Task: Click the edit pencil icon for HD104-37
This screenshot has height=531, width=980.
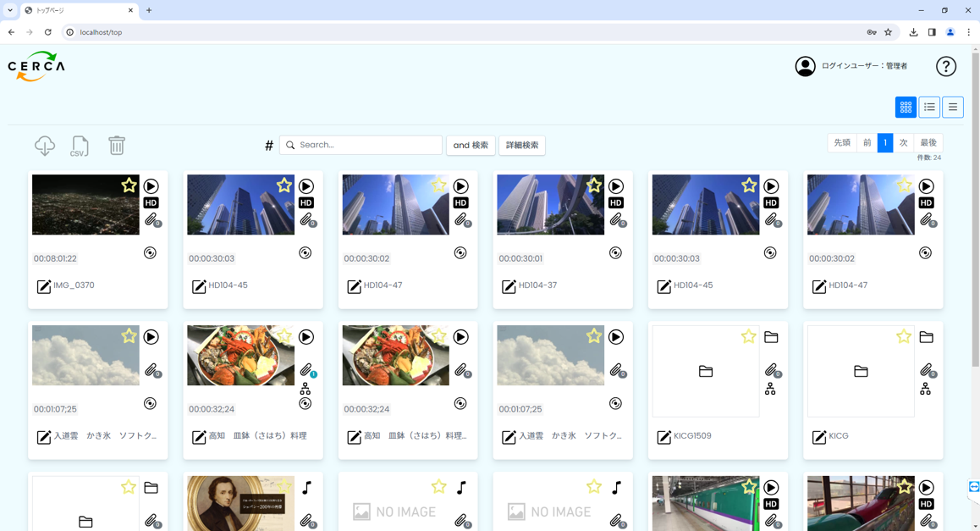Action: (509, 286)
